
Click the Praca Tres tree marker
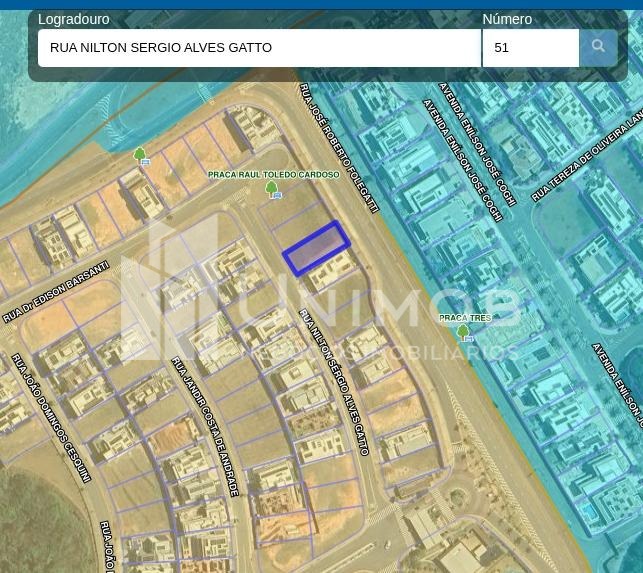(463, 332)
